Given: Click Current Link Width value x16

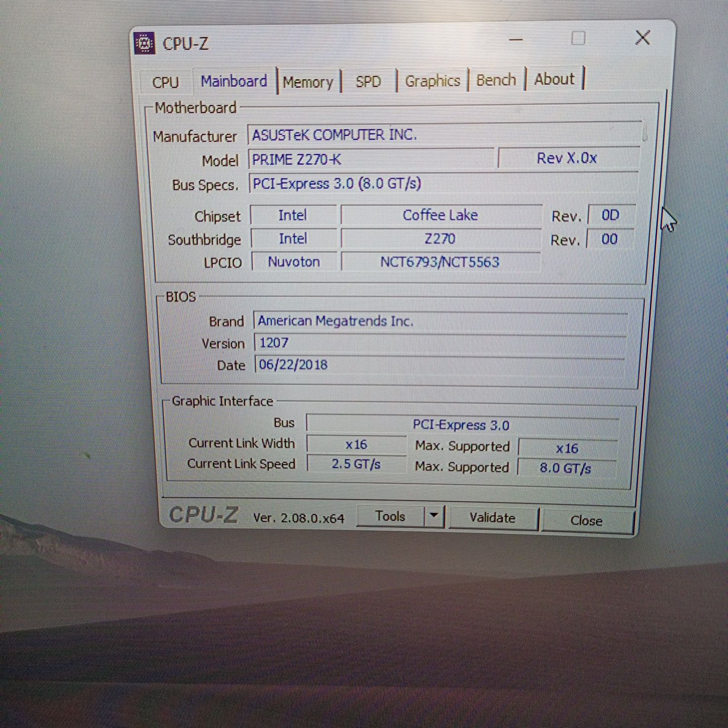Looking at the screenshot, I should (357, 444).
